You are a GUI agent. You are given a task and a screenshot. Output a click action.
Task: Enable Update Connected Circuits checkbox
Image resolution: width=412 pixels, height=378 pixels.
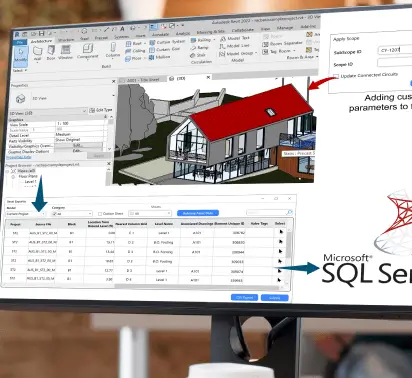pyautogui.click(x=336, y=76)
